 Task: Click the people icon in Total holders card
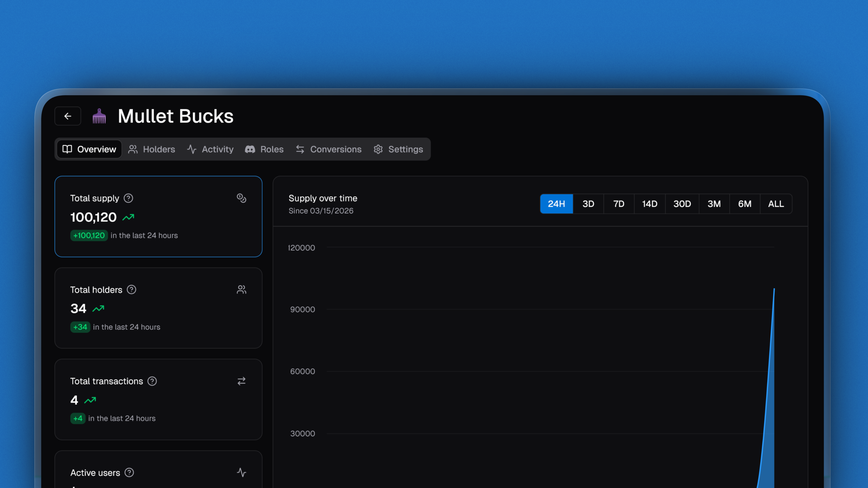(x=241, y=290)
